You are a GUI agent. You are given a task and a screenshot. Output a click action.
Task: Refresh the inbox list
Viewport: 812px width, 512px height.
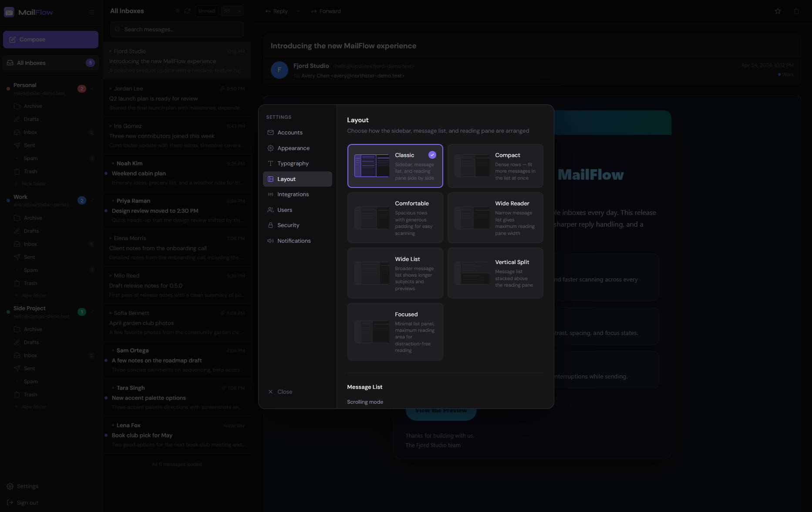(x=187, y=10)
